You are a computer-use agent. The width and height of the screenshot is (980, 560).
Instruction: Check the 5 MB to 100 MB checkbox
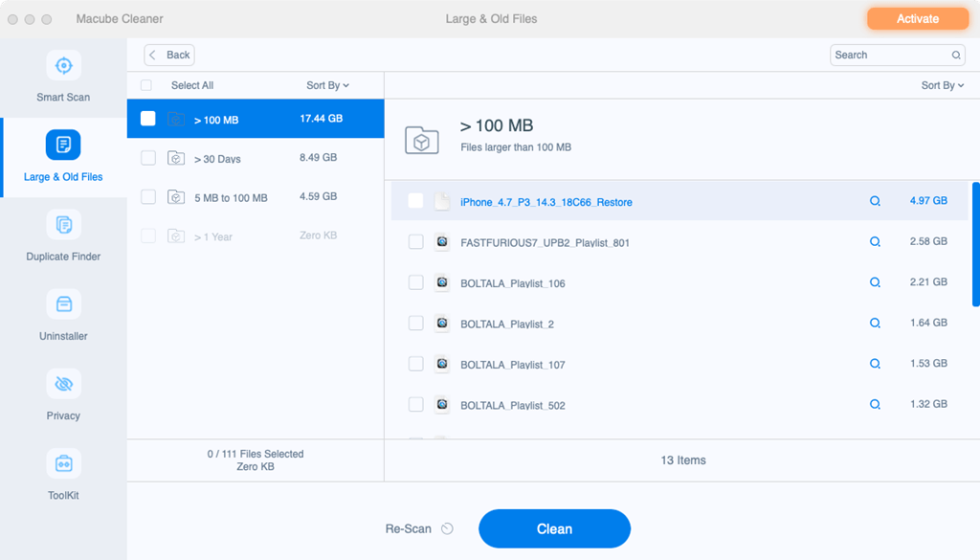coord(148,197)
